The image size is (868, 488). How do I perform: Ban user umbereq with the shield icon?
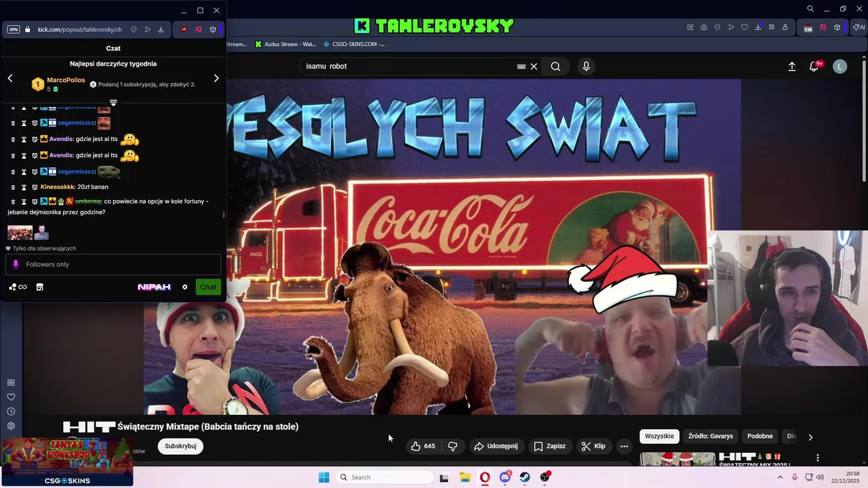[35, 201]
